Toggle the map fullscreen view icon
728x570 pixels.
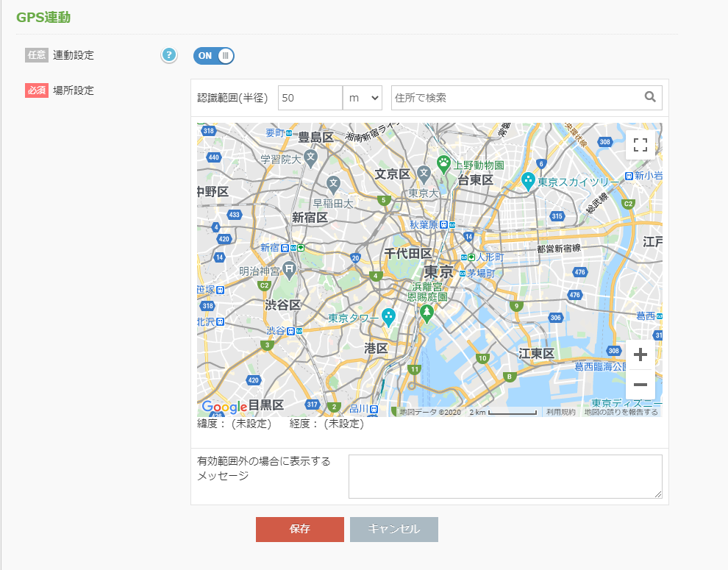click(x=640, y=145)
